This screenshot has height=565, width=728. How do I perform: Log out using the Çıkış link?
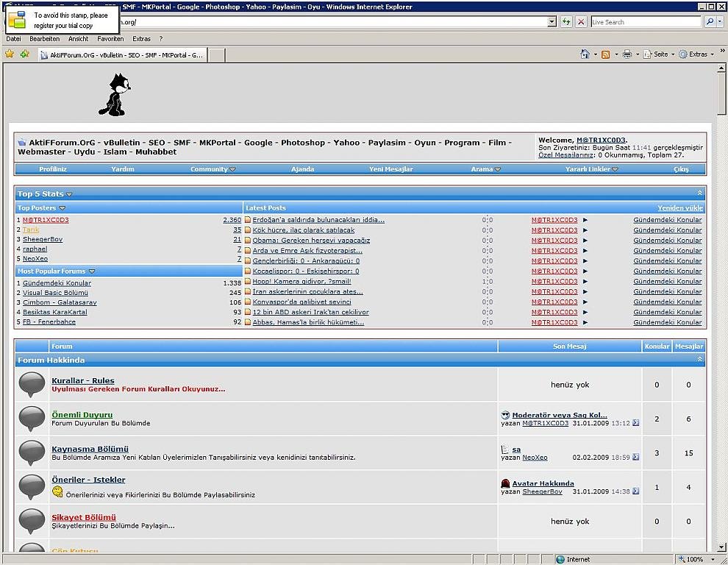point(681,169)
